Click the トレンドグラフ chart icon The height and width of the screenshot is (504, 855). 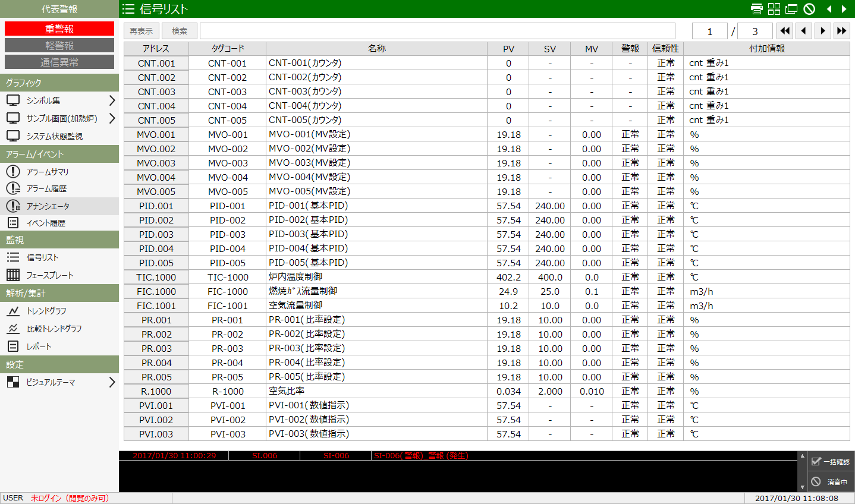(13, 311)
